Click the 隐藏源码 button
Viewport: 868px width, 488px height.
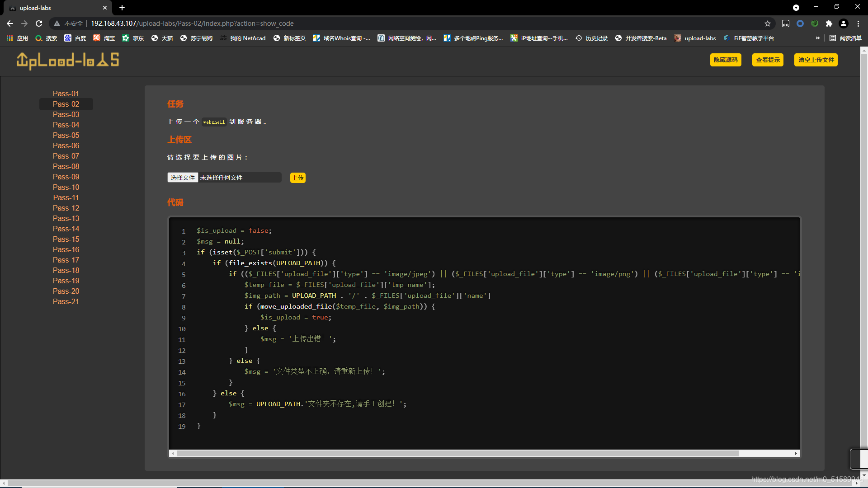[x=726, y=60]
